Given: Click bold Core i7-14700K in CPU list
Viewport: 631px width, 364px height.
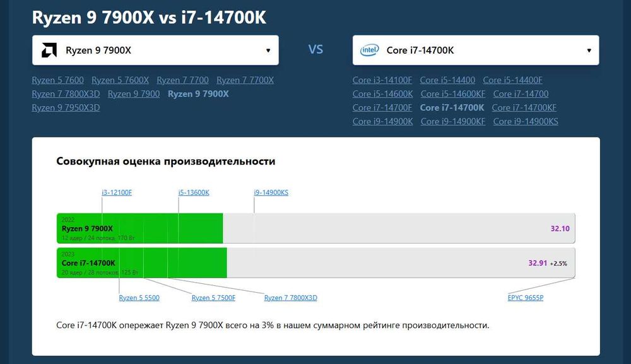Looking at the screenshot, I should 452,107.
